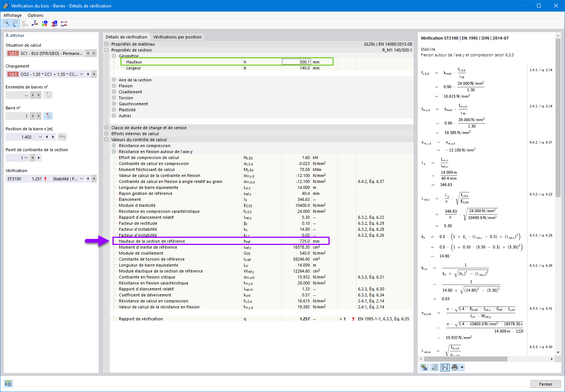Go to previous Situation de calcul
Image resolution: width=565 pixels, height=392 pixels.
click(x=88, y=53)
